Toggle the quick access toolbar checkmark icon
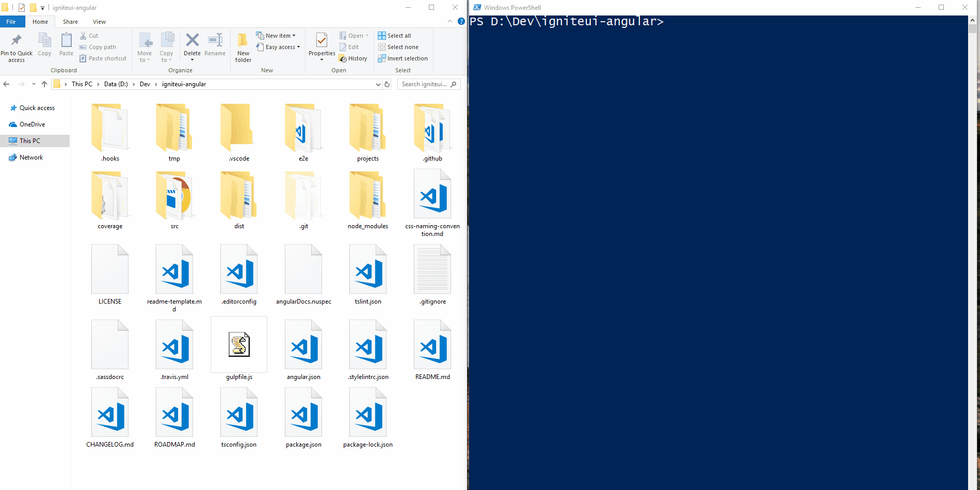This screenshot has width=980, height=490. point(22,8)
